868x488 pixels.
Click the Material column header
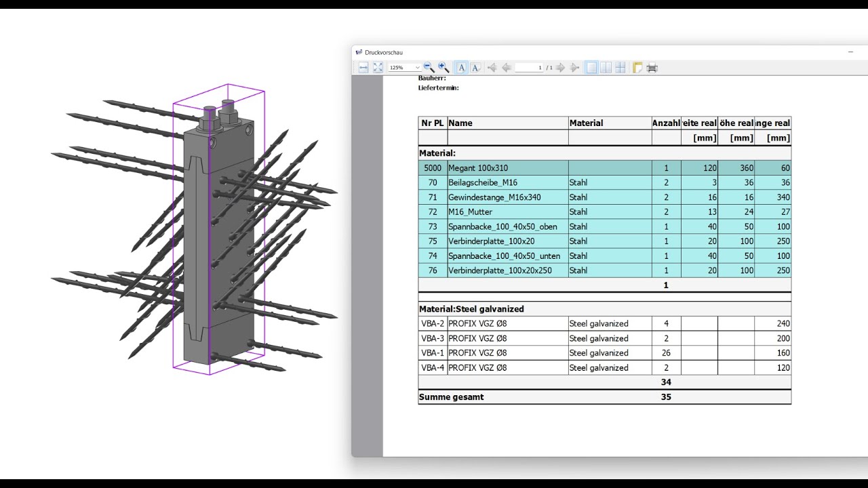(610, 123)
